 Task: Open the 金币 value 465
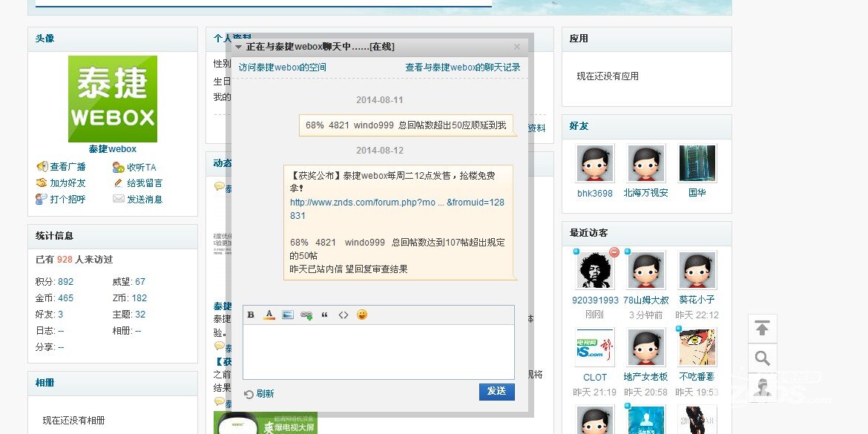[65, 297]
